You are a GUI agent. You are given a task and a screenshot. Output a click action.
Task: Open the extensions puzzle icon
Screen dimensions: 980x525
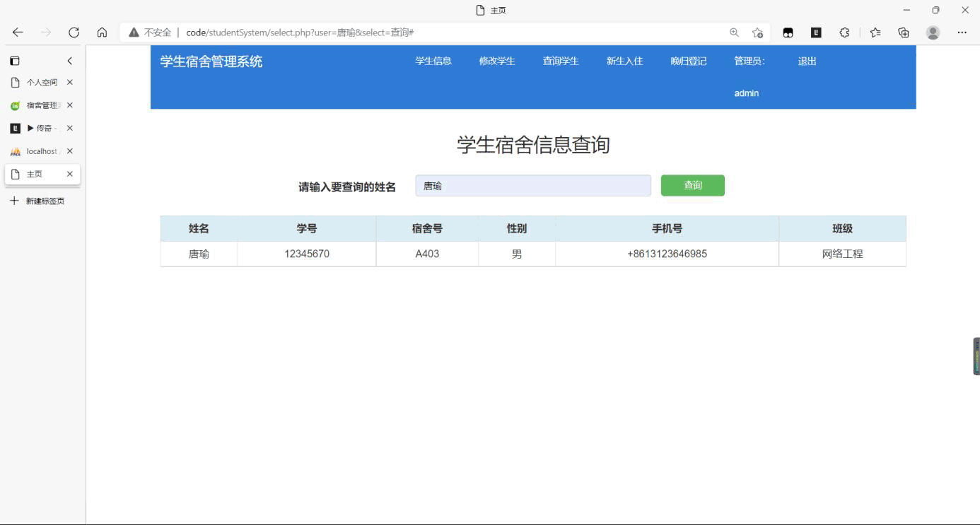click(x=844, y=33)
